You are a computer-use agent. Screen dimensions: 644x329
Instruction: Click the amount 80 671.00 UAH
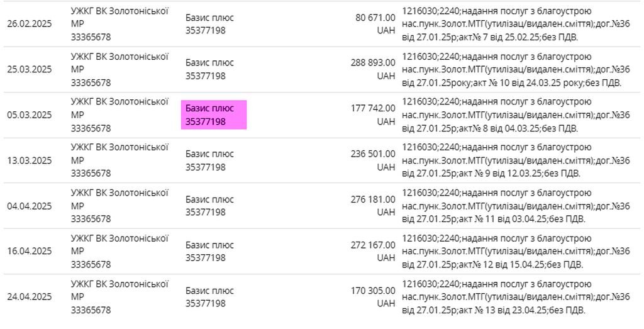375,24
